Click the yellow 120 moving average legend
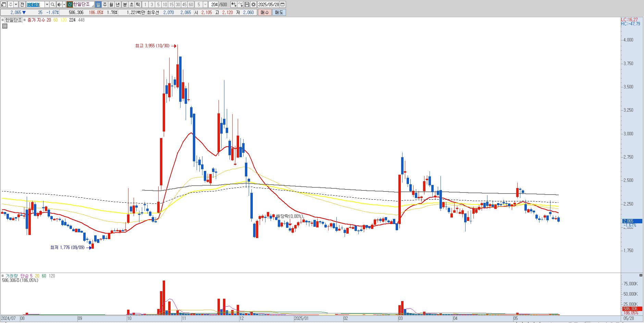The image size is (644, 323). 63,20
